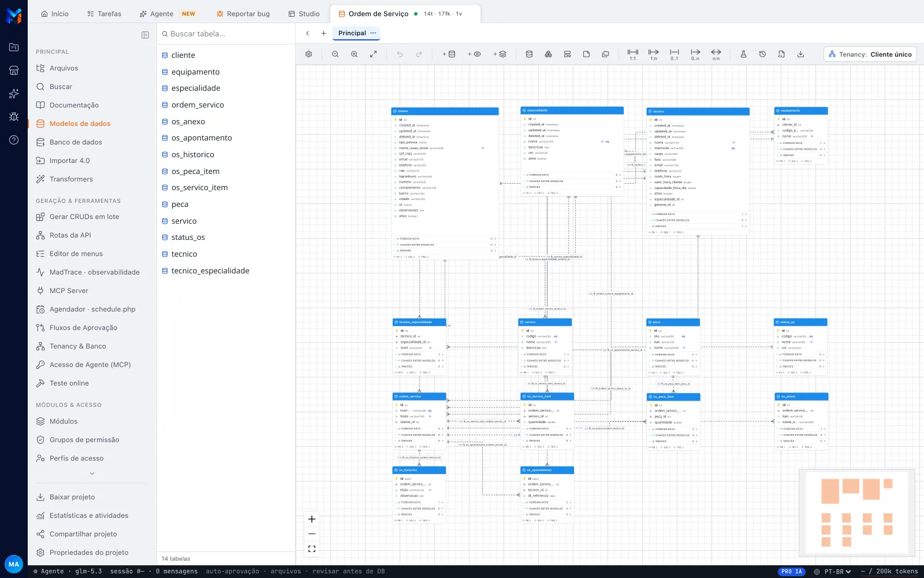Fit diagram to screen button
The image size is (924, 578).
(x=312, y=549)
